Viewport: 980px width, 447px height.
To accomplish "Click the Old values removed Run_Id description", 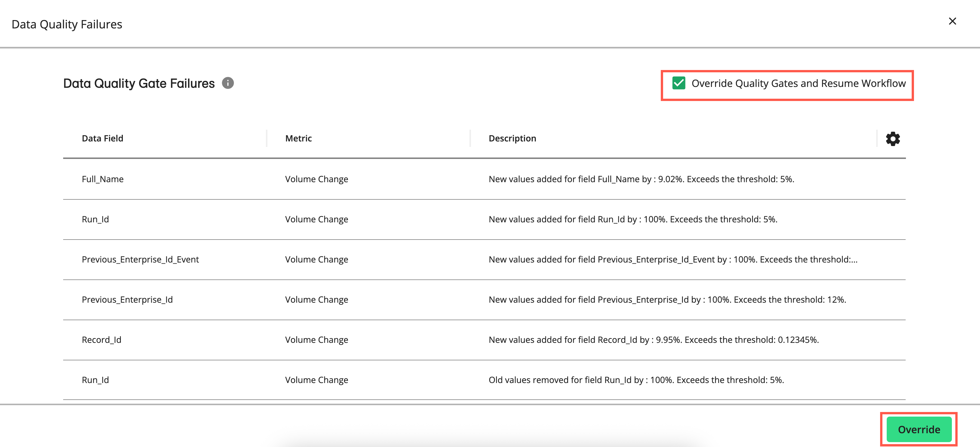I will (636, 380).
